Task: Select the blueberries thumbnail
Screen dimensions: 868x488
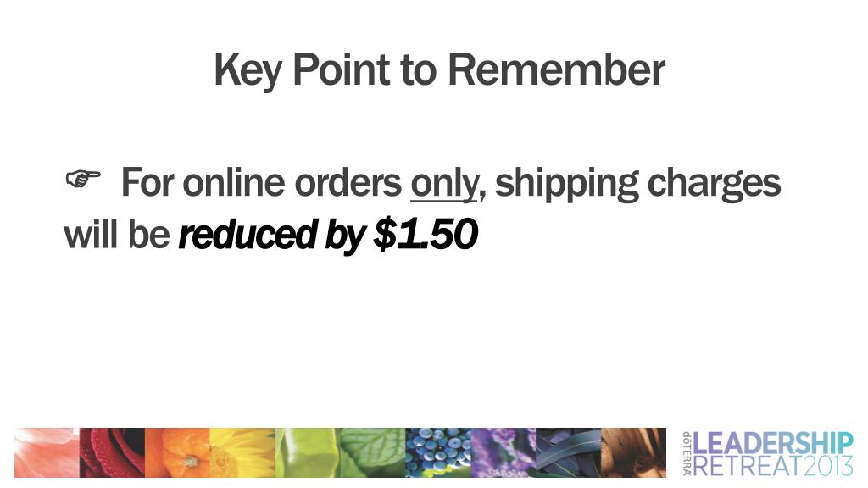Action: tap(438, 452)
